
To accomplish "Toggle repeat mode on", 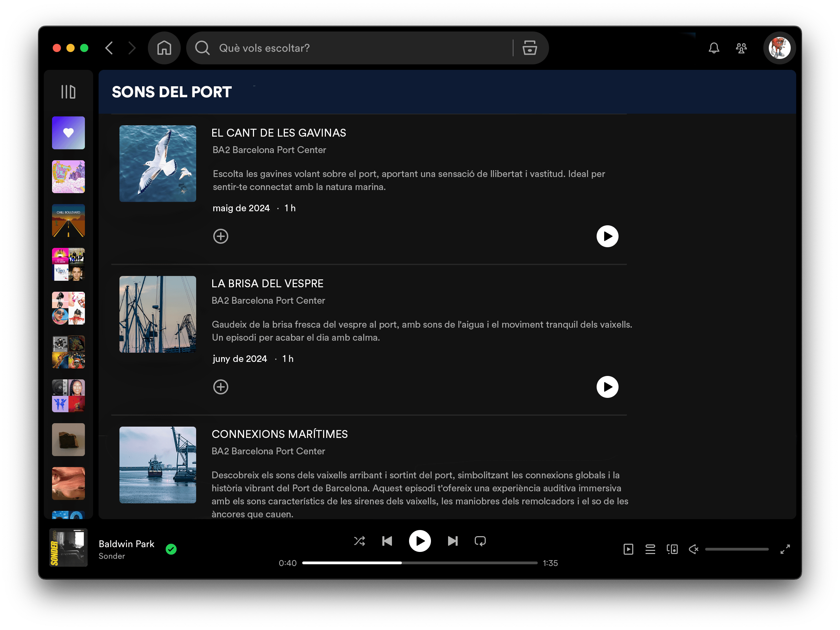I will [x=480, y=541].
